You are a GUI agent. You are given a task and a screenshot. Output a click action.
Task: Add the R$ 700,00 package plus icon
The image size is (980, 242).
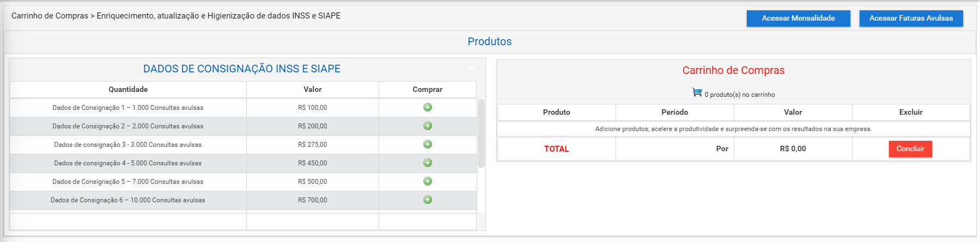(x=428, y=200)
